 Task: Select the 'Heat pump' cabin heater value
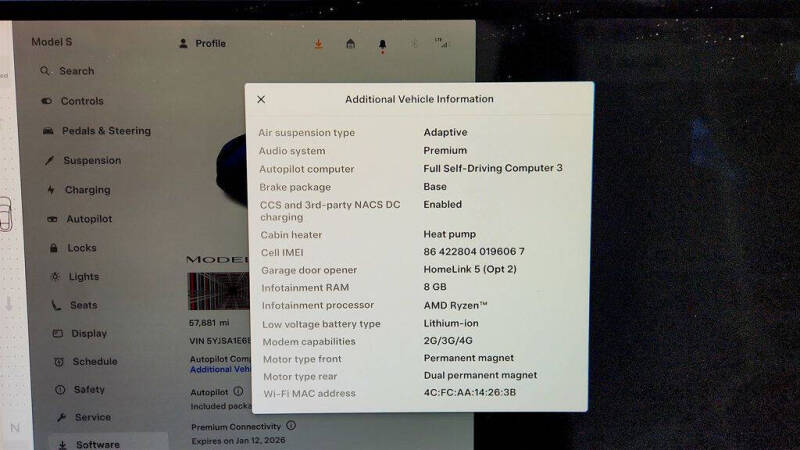(x=449, y=234)
